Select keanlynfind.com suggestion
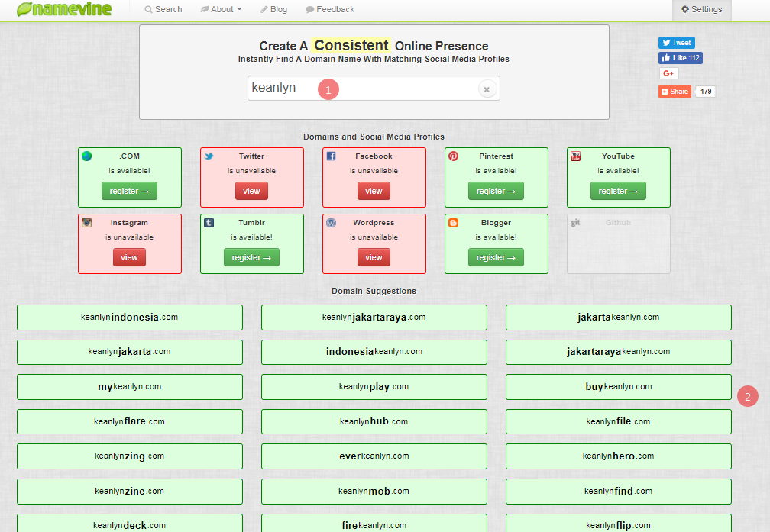This screenshot has height=532, width=770. (x=619, y=492)
